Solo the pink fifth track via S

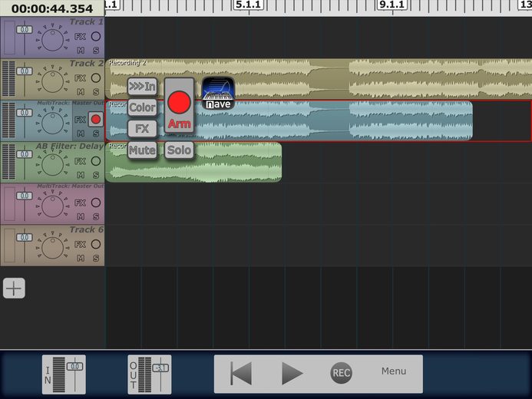coord(96,216)
